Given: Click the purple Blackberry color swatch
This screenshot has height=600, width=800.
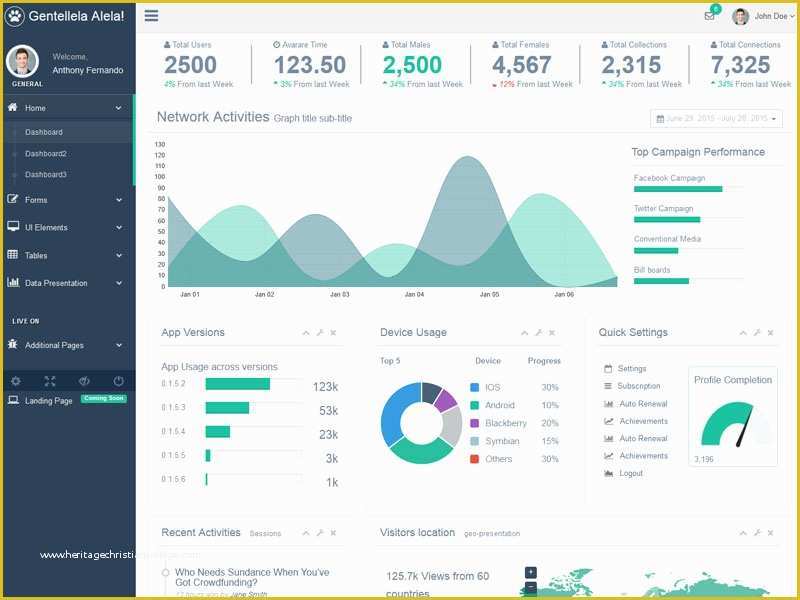Looking at the screenshot, I should (474, 423).
